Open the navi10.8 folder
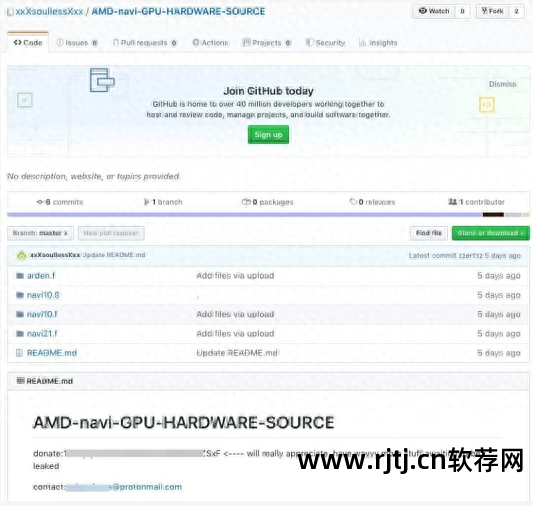This screenshot has width=533, height=506. pos(43,295)
